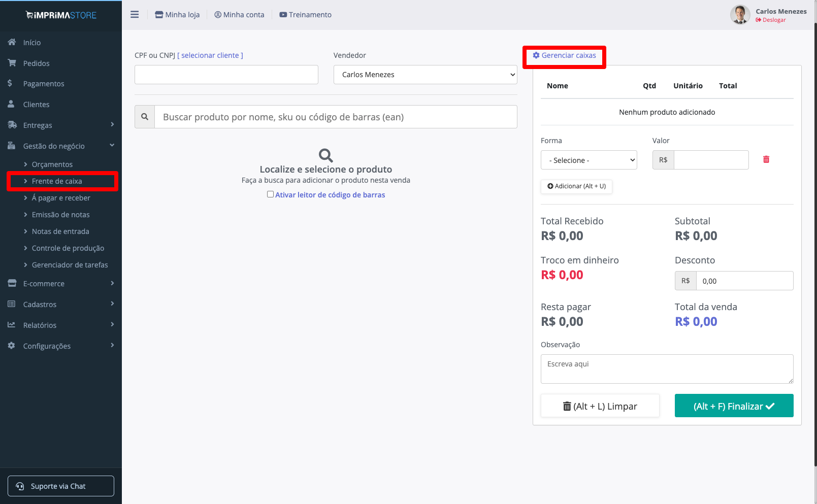
Task: Open the Forma payment method dropdown
Action: pos(589,160)
